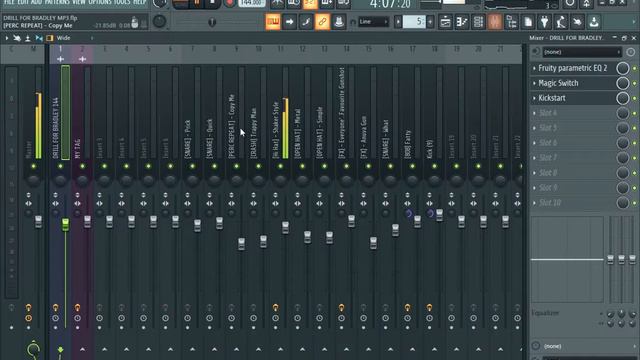Click the circular icon right of input dropdown
The height and width of the screenshot is (360, 640).
click(x=630, y=52)
